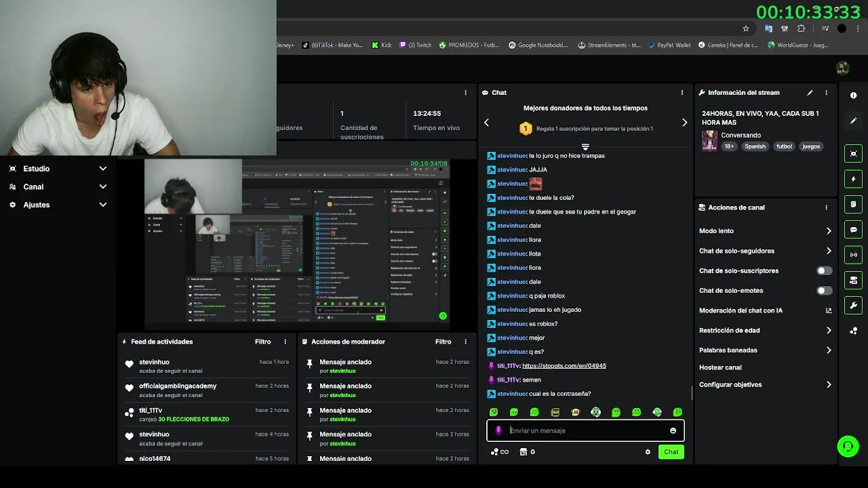Click officialgamblingacademy in activity feed
Viewport: 868px width, 488px height.
[178, 386]
